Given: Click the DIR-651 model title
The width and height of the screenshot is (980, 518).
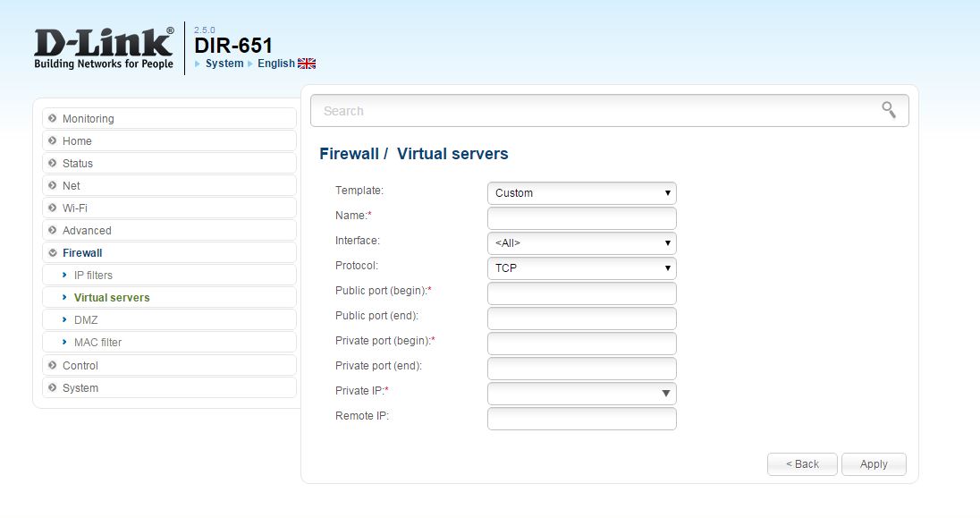Looking at the screenshot, I should tap(233, 45).
